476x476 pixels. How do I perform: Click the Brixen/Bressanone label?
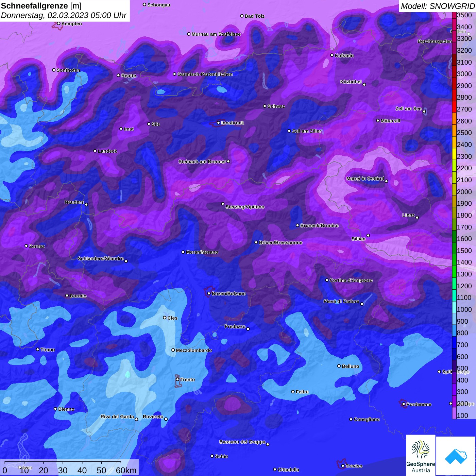coord(280,242)
